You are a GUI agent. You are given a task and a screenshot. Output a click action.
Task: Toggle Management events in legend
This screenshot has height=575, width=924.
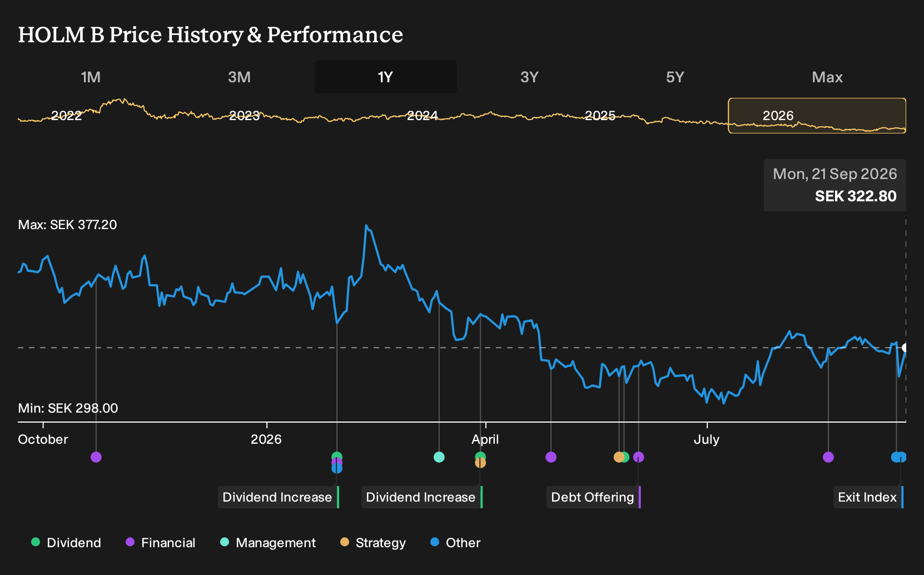[x=268, y=543]
